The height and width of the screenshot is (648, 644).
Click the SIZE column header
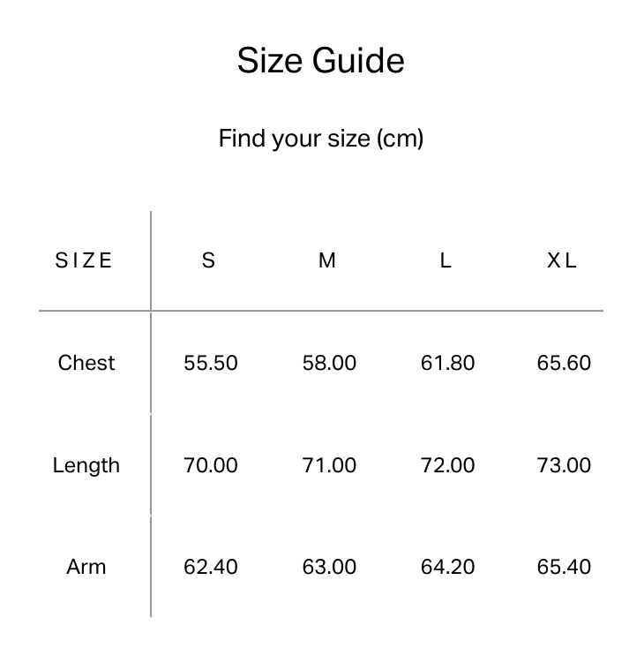(84, 260)
